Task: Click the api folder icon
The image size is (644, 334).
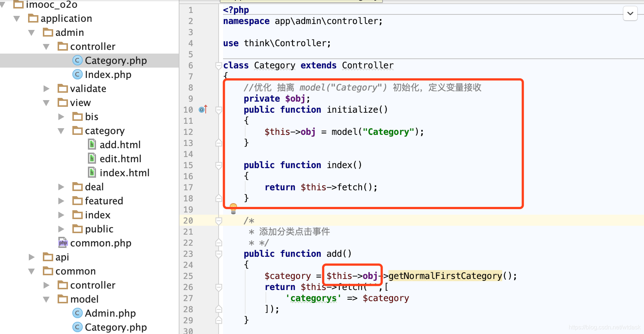Action: click(48, 257)
